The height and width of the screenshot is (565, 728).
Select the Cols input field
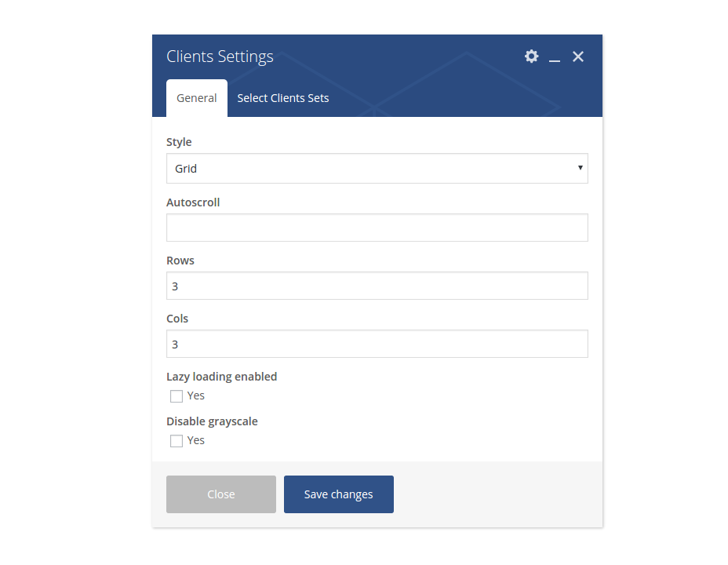tap(377, 344)
